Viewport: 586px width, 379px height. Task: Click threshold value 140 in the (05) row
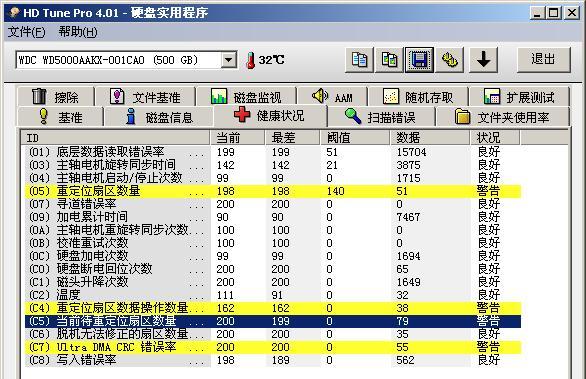tap(335, 191)
